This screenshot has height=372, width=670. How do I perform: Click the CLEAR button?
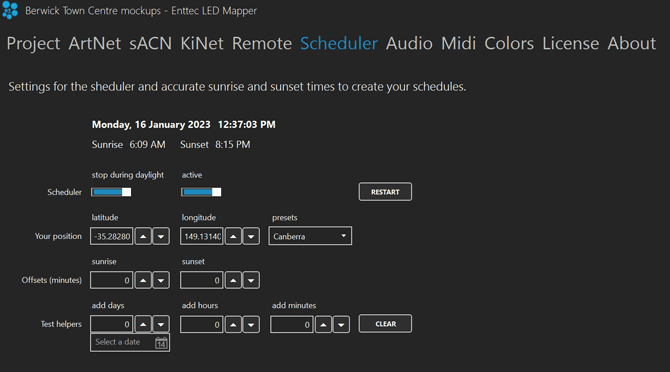tap(385, 324)
